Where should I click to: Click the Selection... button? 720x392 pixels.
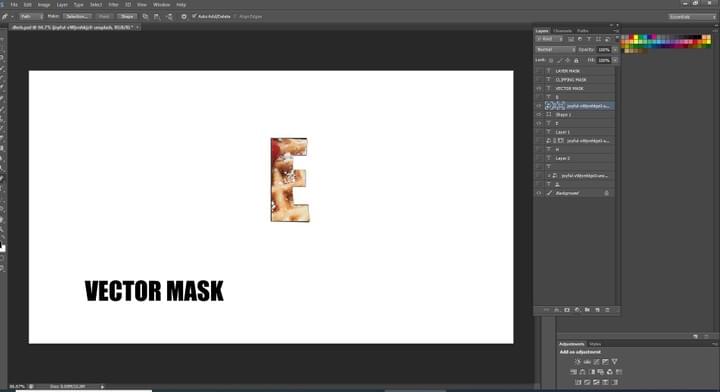(77, 17)
